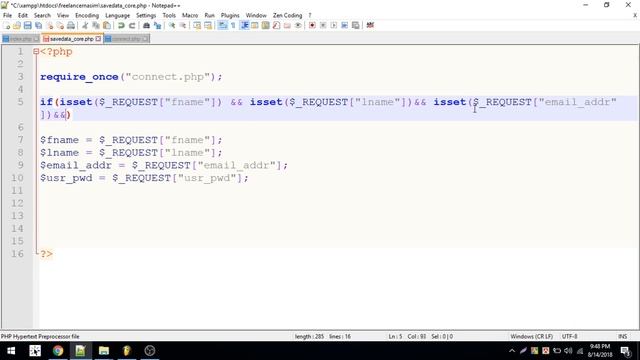Open the User Defined Language toolbar icon

tap(255, 25)
